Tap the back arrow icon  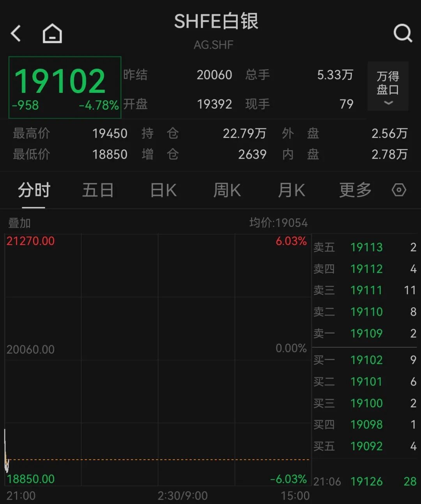tap(16, 34)
